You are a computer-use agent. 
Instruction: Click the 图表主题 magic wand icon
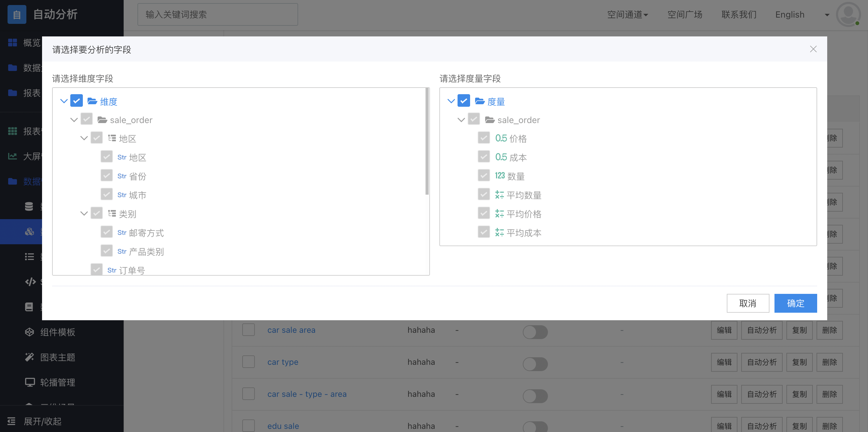click(29, 357)
